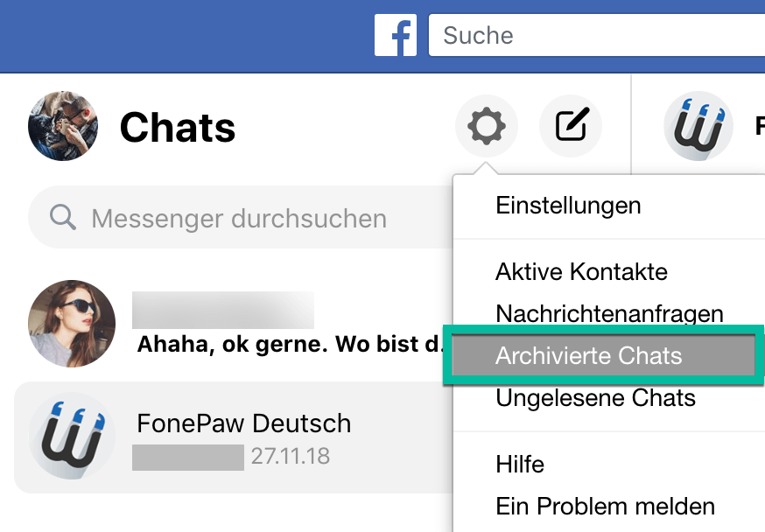Start a new message with compose icon
Viewport: 765px width, 532px height.
[571, 127]
